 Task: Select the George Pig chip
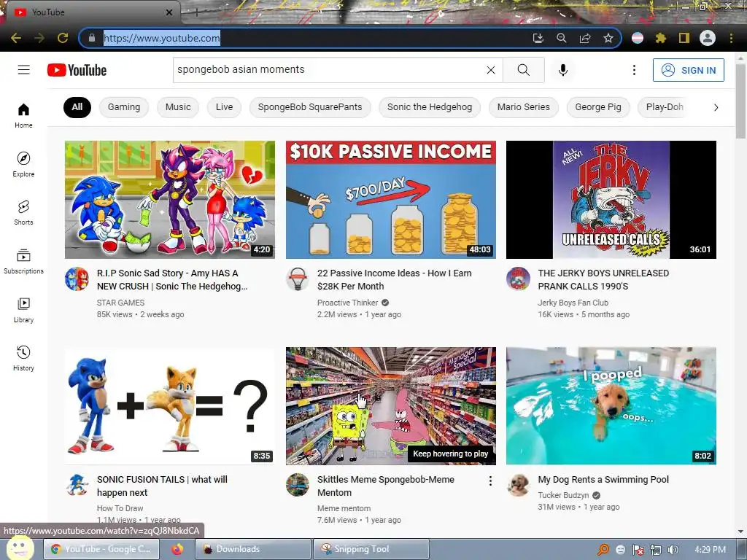[x=598, y=107]
